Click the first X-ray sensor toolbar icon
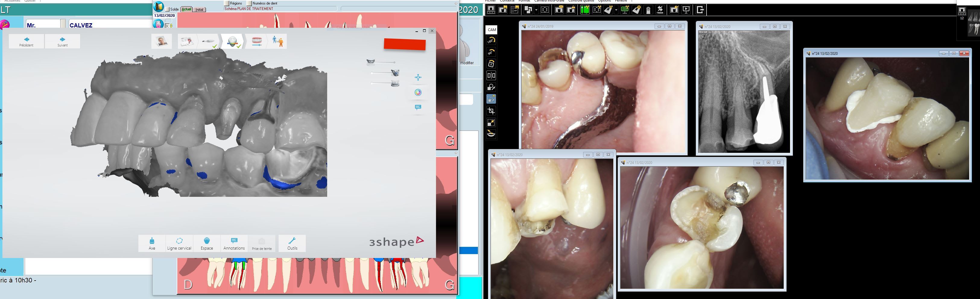 point(491,10)
